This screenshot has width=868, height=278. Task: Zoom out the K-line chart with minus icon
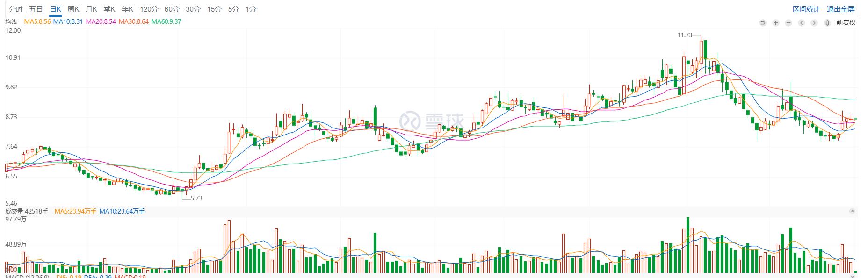[x=788, y=22]
